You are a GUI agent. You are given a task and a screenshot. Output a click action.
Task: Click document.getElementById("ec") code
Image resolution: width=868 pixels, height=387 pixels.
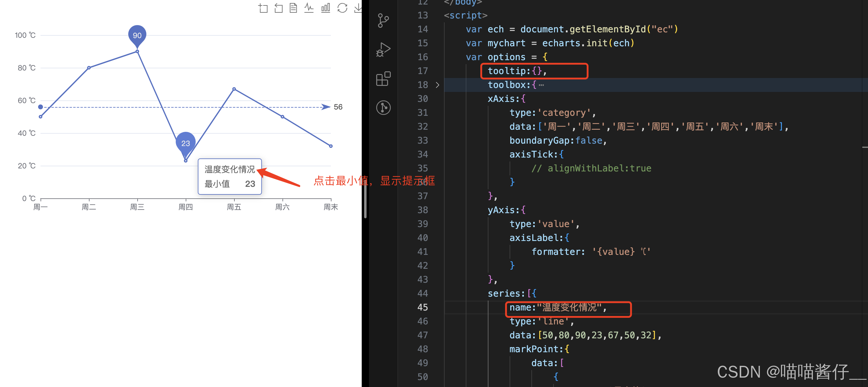click(x=599, y=29)
